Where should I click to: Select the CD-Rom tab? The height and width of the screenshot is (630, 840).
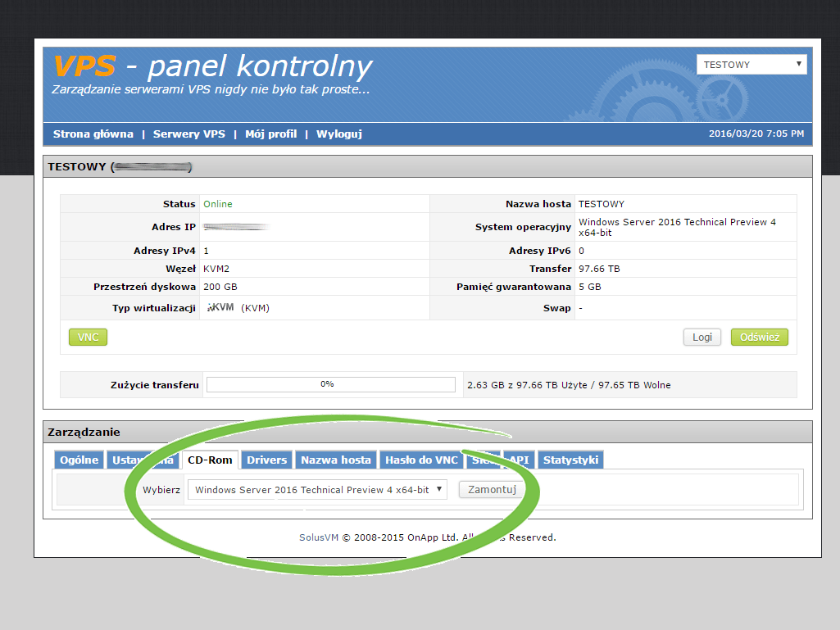pyautogui.click(x=210, y=460)
